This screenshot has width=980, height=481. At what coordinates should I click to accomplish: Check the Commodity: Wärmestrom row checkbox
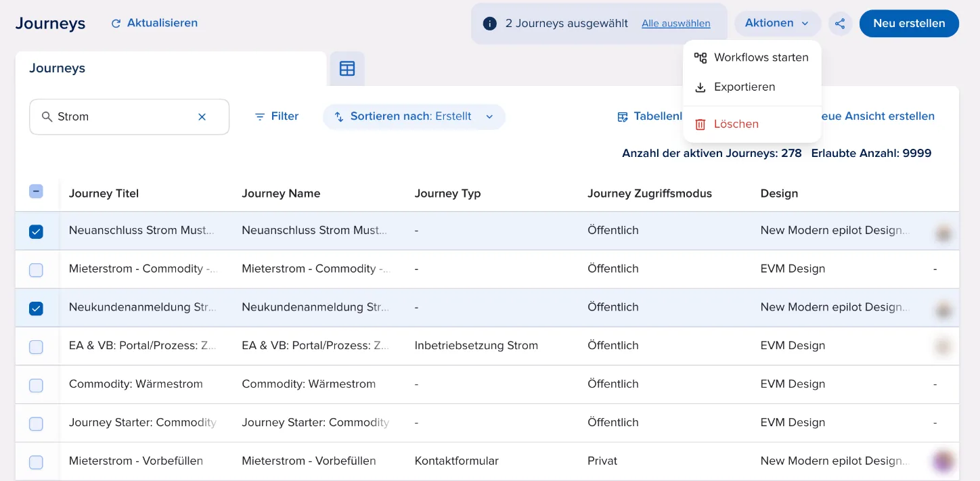coord(36,386)
